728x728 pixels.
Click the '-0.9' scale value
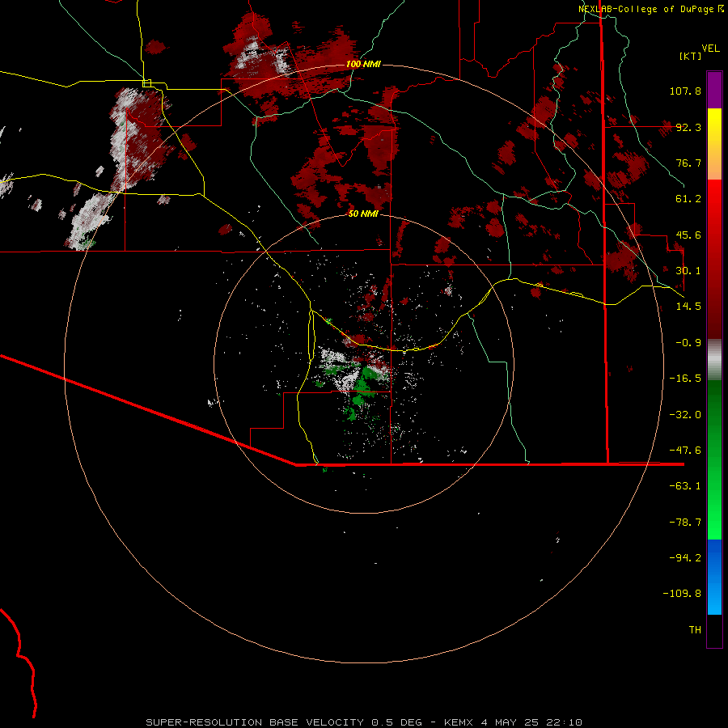688,343
